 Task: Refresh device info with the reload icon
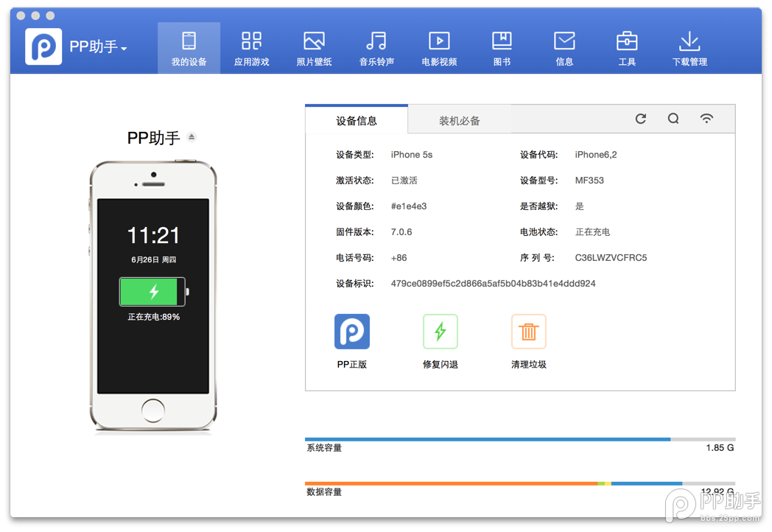coord(641,119)
